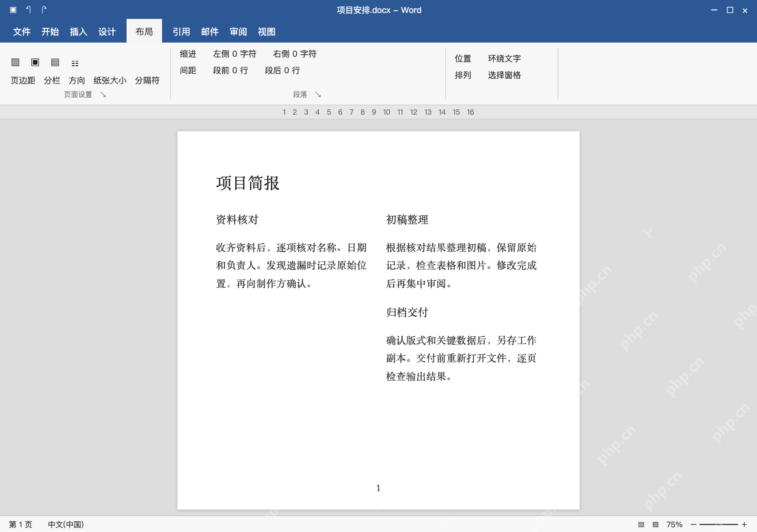The height and width of the screenshot is (532, 757).
Task: Open the 段落 dialog launcher arrow
Action: [318, 94]
